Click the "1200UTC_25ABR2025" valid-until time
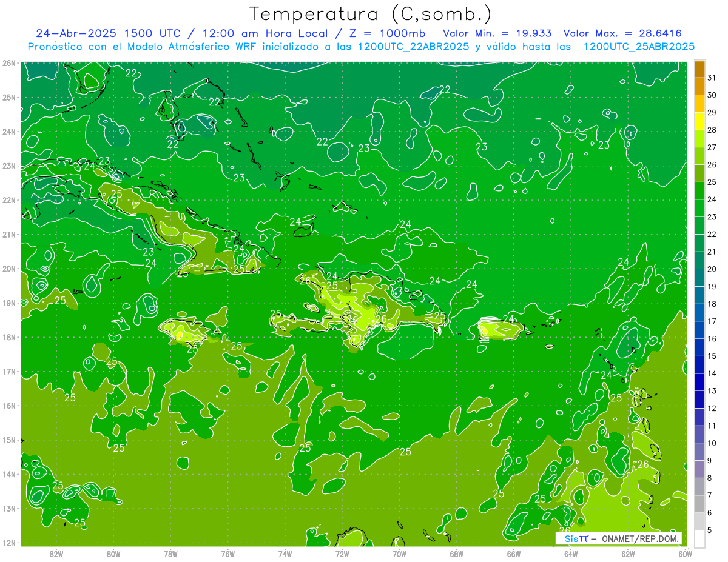 639,47
